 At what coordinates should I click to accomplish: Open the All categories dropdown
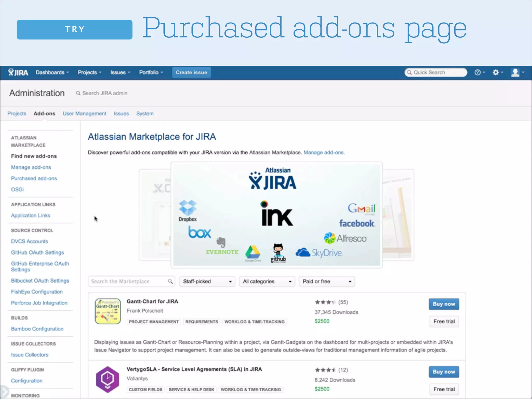pyautogui.click(x=267, y=281)
